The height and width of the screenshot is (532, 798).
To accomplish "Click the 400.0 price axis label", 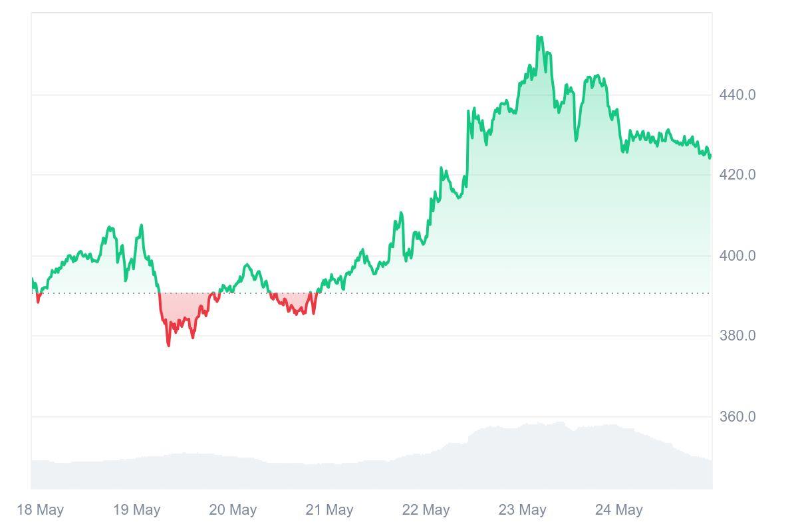I will (737, 256).
